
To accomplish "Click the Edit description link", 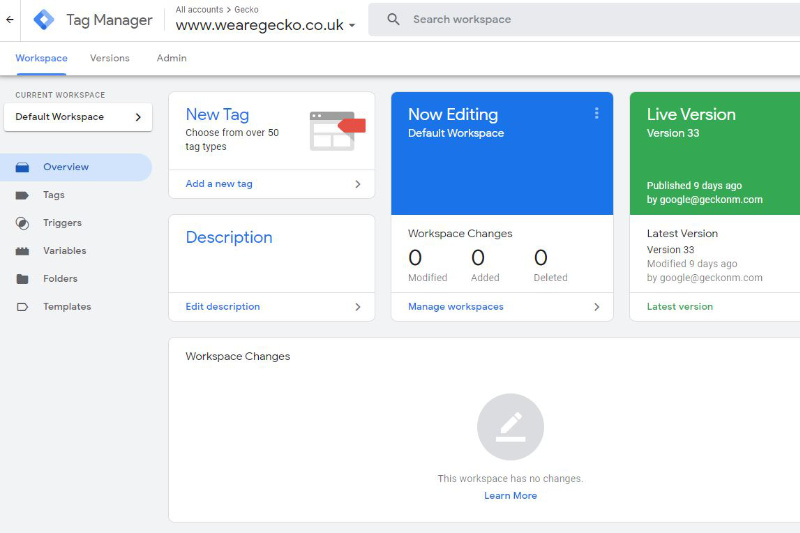I will [222, 307].
